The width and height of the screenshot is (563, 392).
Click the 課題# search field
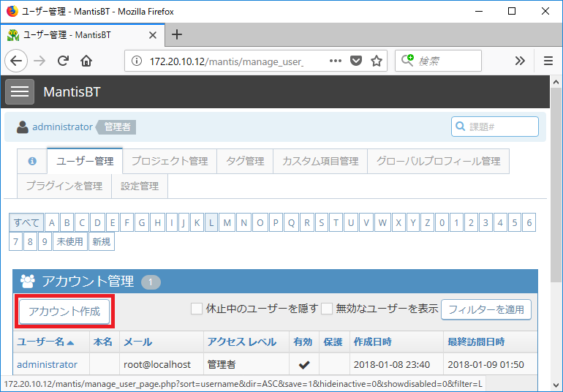coord(495,127)
